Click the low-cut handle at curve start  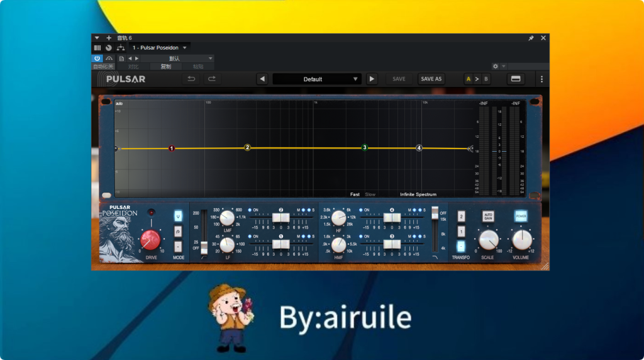pos(116,149)
